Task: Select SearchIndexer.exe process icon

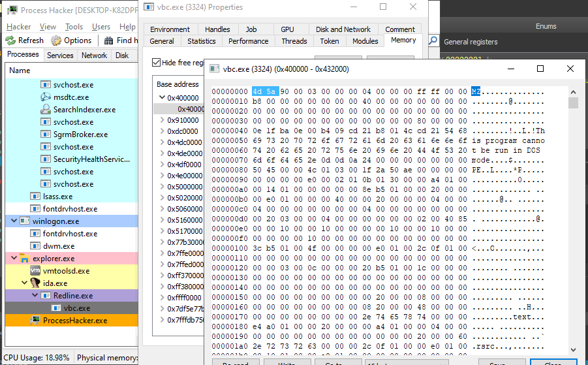Action: pos(46,110)
